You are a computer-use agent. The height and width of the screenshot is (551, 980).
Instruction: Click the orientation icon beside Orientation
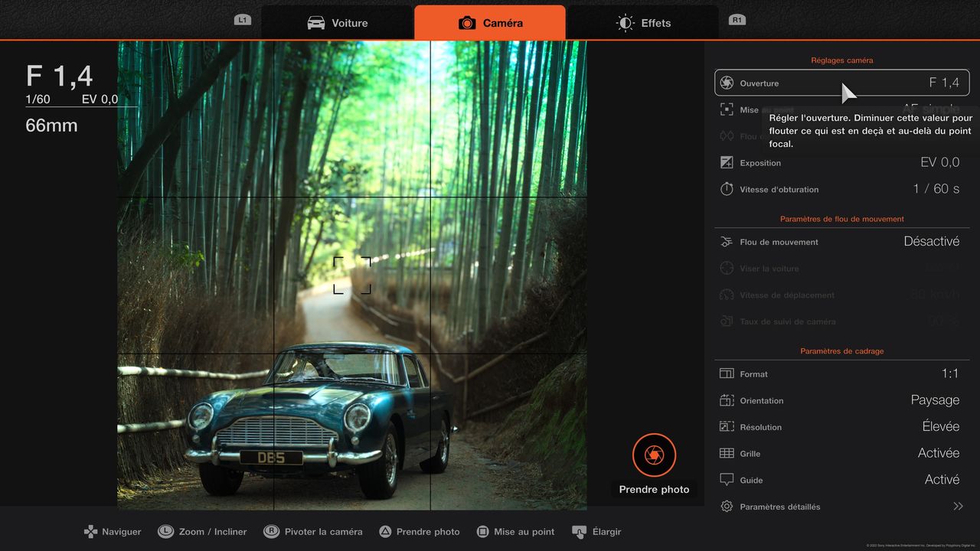coord(727,400)
